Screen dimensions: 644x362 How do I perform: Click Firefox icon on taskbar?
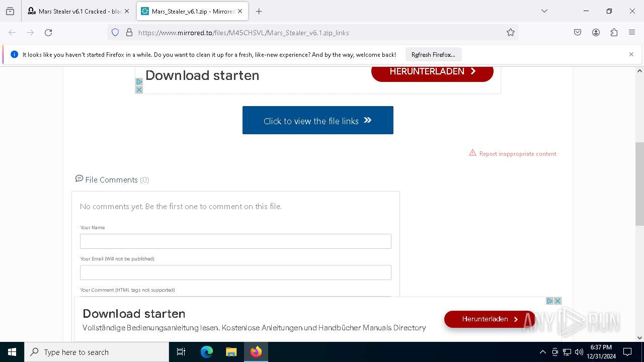[x=256, y=352]
